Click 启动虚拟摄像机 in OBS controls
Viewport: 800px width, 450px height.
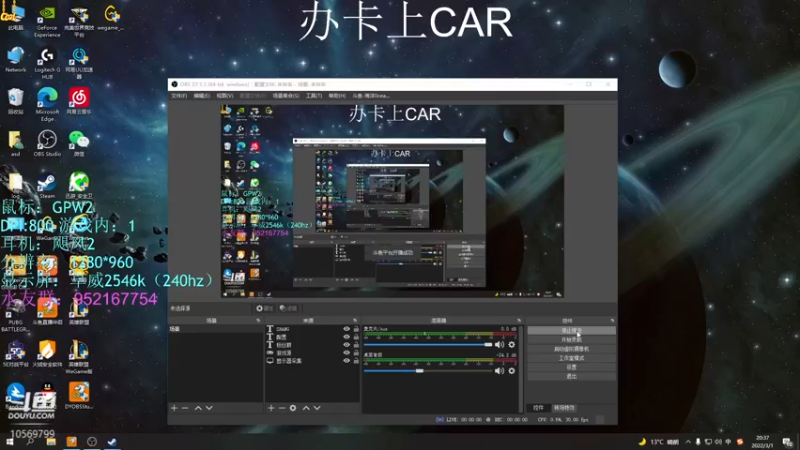click(571, 349)
